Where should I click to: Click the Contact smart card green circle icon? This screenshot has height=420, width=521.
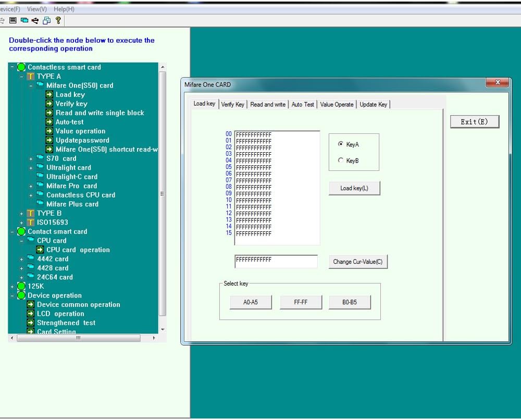click(21, 231)
